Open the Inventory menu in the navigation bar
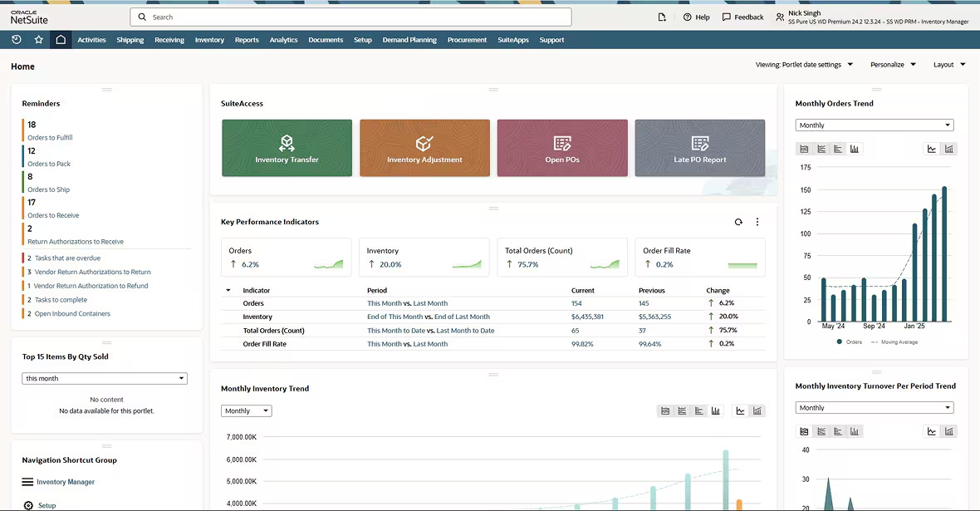980x511 pixels. pyautogui.click(x=209, y=39)
